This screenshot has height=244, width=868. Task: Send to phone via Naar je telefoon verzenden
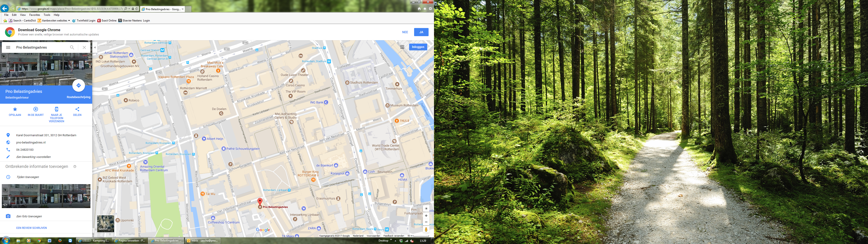point(56,115)
